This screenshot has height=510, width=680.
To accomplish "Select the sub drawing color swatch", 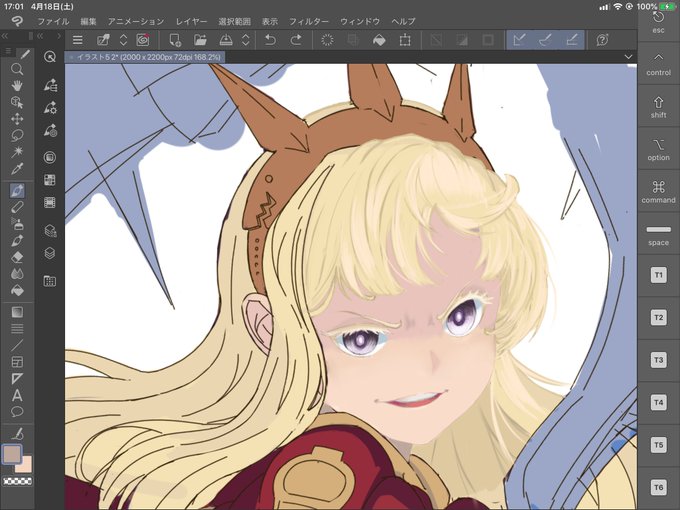I will (25, 465).
